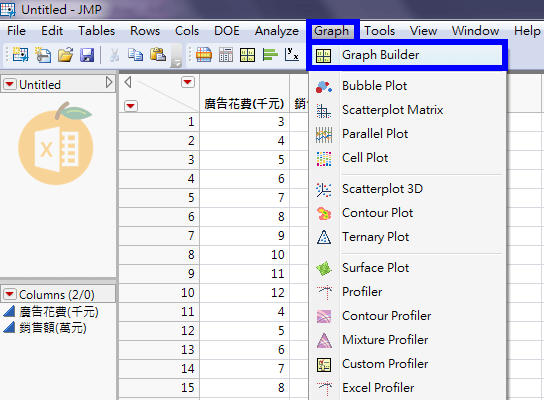Viewport: 544px width, 400px height.
Task: Open the Help menu
Action: (527, 31)
